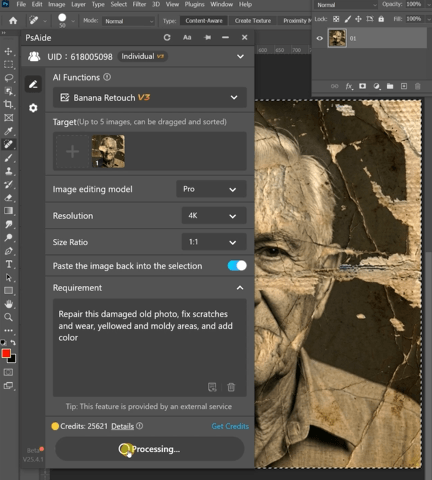
Task: Click the trash icon in Requirement box
Action: tap(231, 387)
